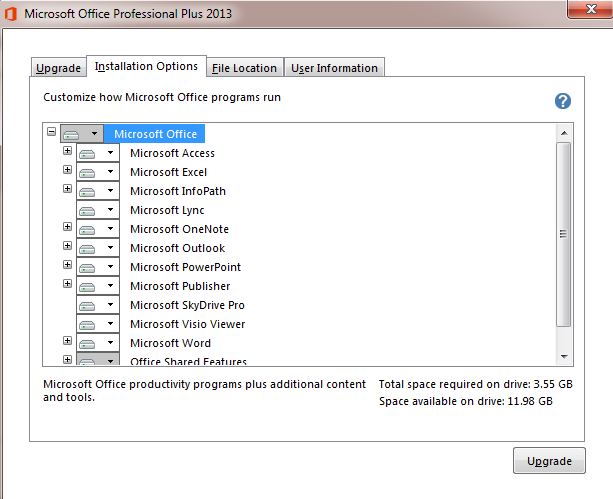Open install option dropdown for Microsoft Publisher
The image size is (613, 499).
coord(98,286)
